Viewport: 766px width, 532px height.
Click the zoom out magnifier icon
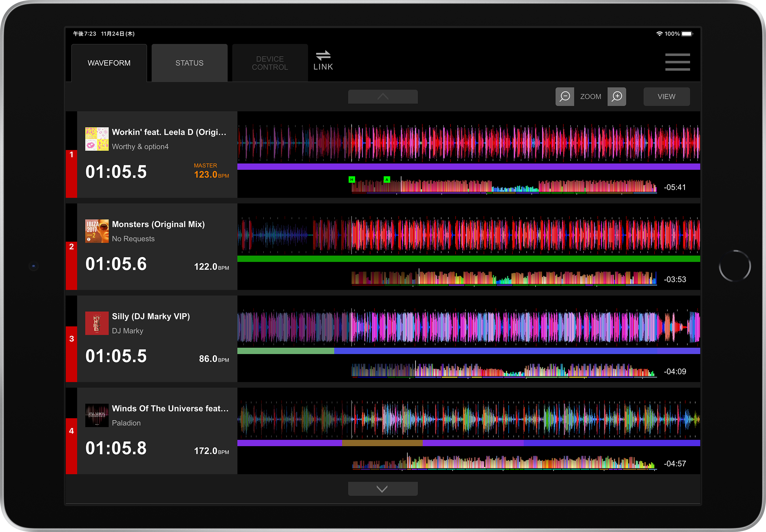564,96
